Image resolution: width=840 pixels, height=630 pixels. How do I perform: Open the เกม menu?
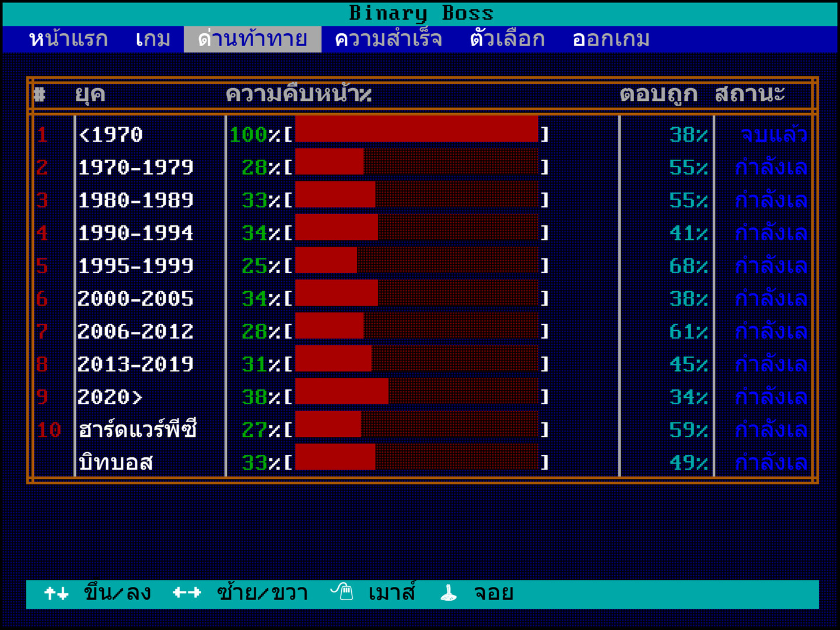click(x=153, y=39)
